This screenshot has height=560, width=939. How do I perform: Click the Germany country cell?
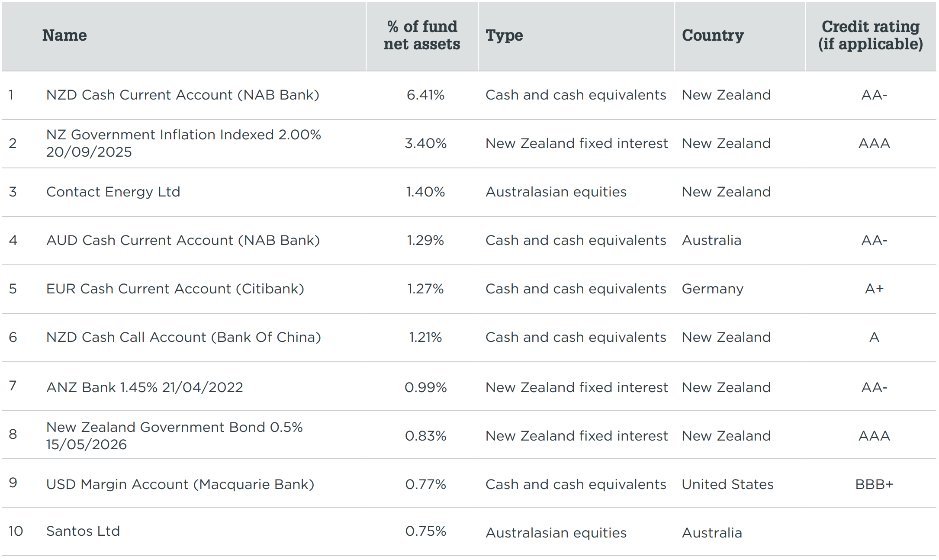pos(713,289)
